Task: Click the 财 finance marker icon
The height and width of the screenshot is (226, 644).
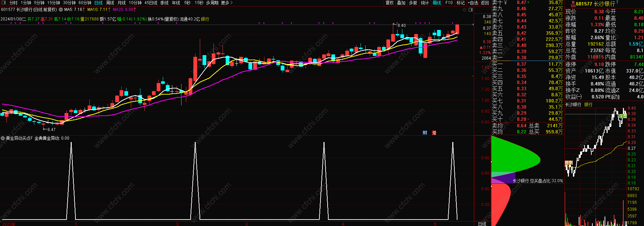Action: pos(425,133)
